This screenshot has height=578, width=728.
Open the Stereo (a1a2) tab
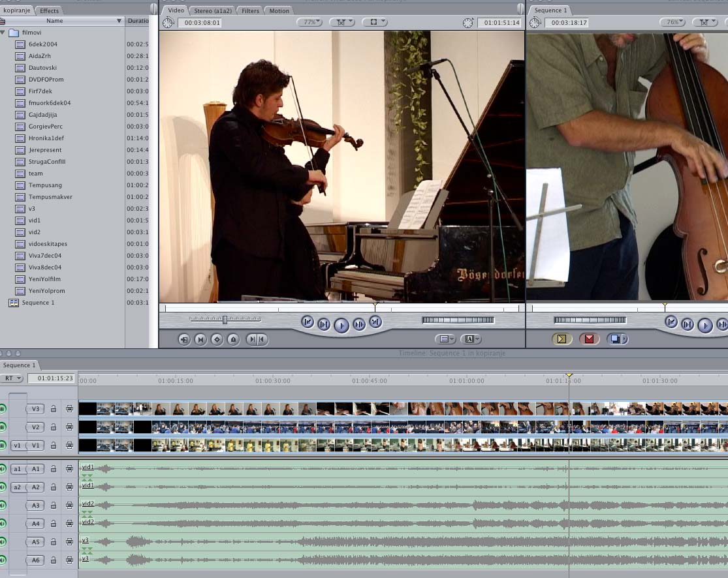[213, 10]
